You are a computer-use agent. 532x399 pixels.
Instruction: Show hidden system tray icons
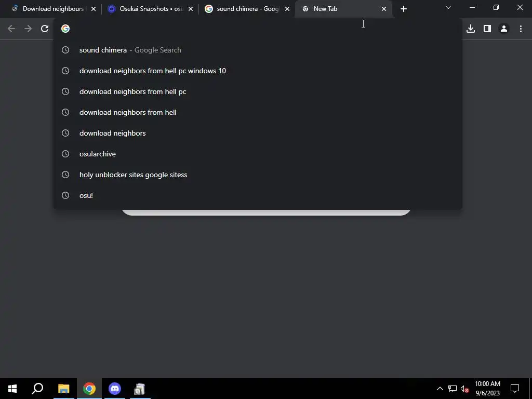coord(440,389)
